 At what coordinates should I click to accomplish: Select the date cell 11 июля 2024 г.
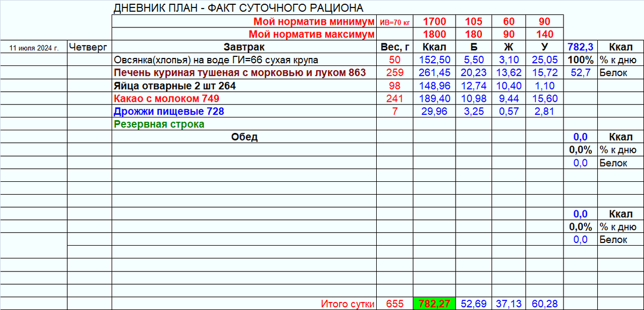pyautogui.click(x=33, y=47)
